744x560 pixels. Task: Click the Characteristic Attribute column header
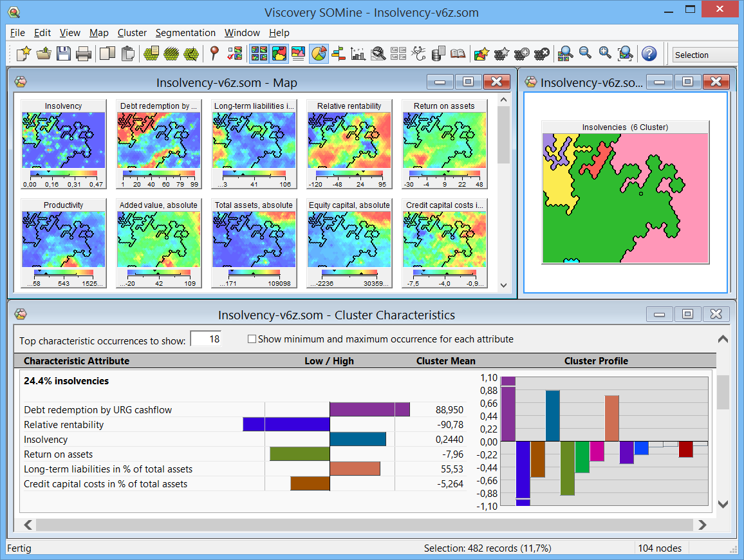(77, 361)
